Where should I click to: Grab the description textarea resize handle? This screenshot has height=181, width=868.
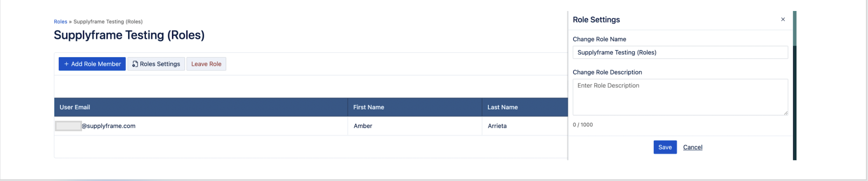[786, 113]
